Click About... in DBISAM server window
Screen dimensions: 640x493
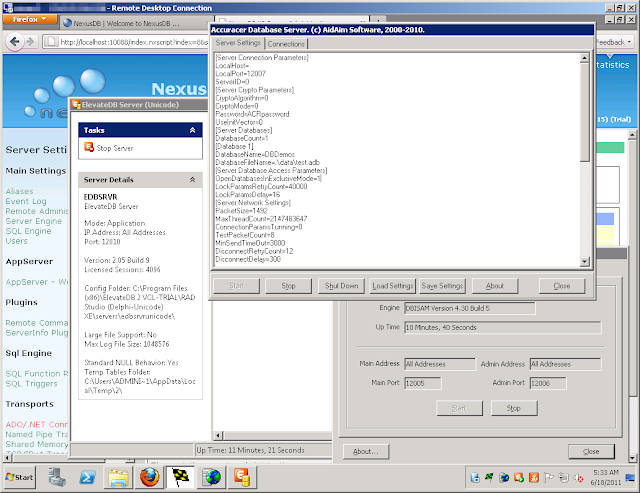pyautogui.click(x=365, y=451)
